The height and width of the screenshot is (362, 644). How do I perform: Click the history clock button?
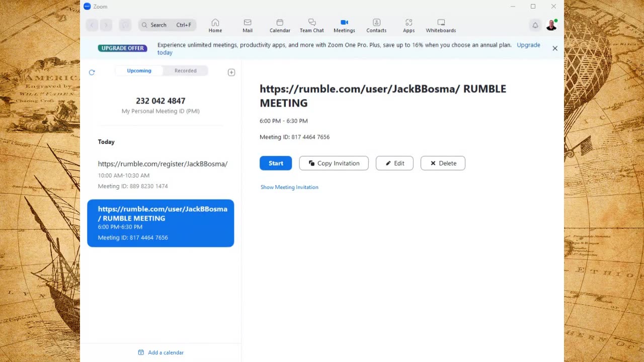[x=125, y=25]
